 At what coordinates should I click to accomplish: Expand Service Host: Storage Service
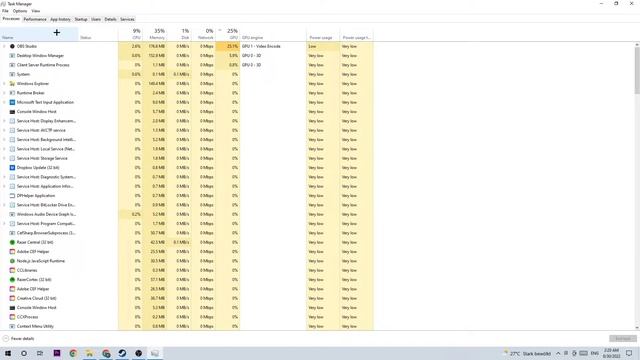4,158
